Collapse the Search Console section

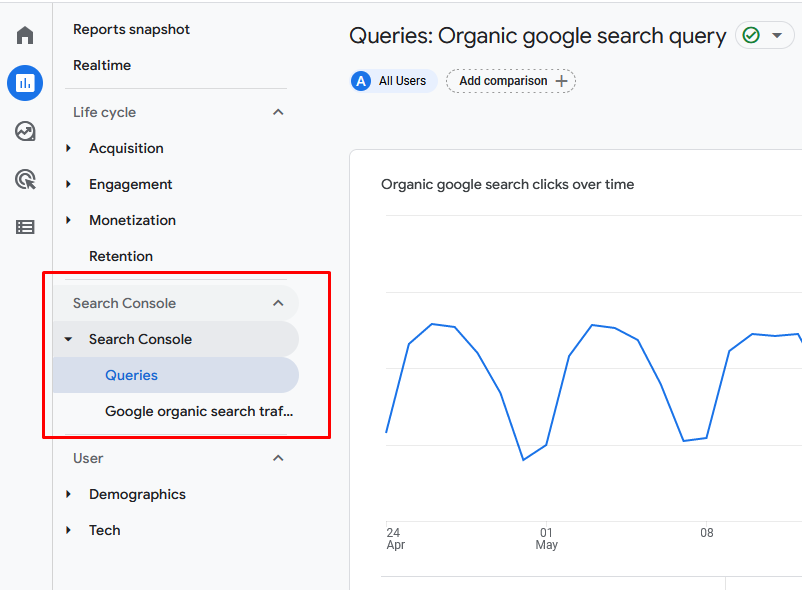point(277,303)
